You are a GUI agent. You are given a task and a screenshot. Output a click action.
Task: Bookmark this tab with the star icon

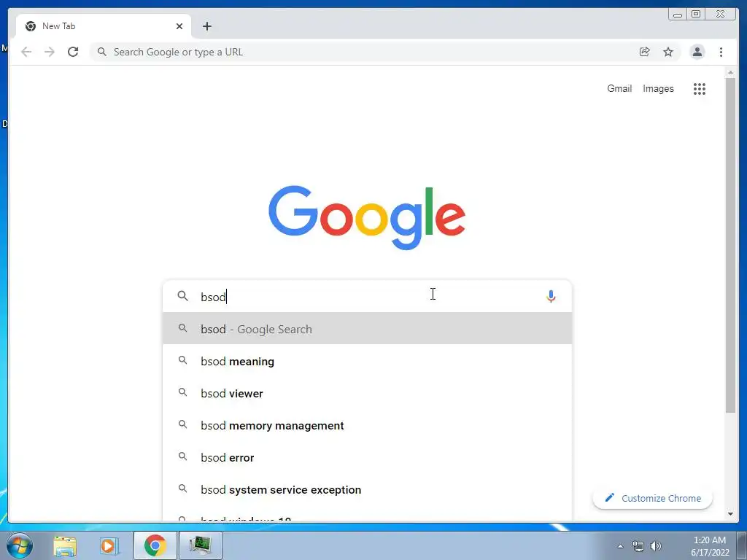click(x=668, y=52)
